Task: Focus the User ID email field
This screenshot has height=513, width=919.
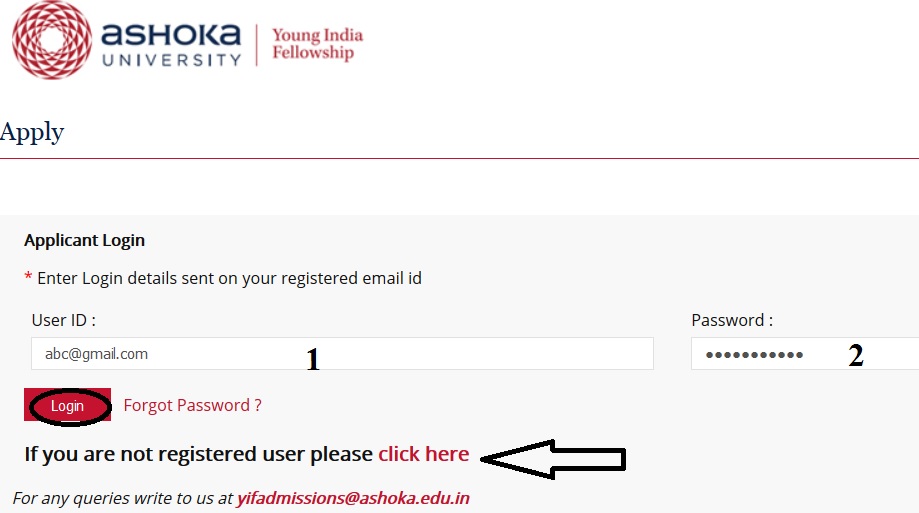Action: pos(342,354)
